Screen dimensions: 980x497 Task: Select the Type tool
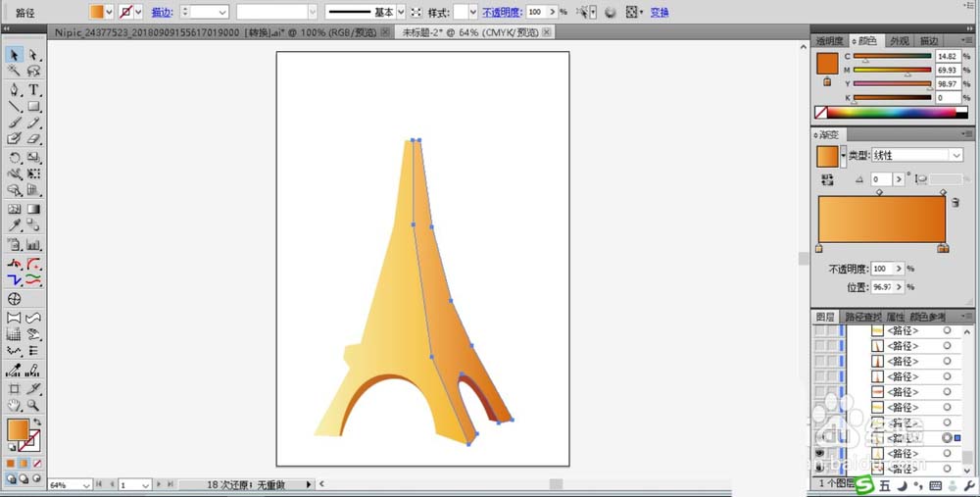pos(33,89)
